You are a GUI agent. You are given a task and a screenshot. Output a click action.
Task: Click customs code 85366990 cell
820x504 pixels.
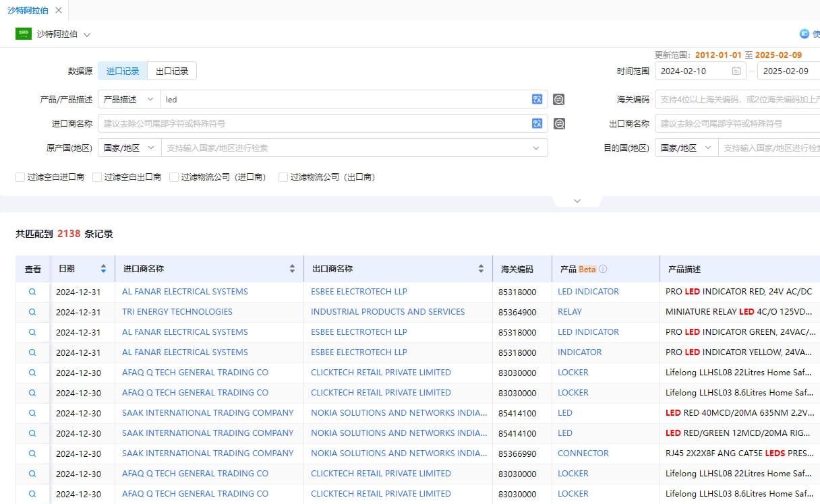517,453
